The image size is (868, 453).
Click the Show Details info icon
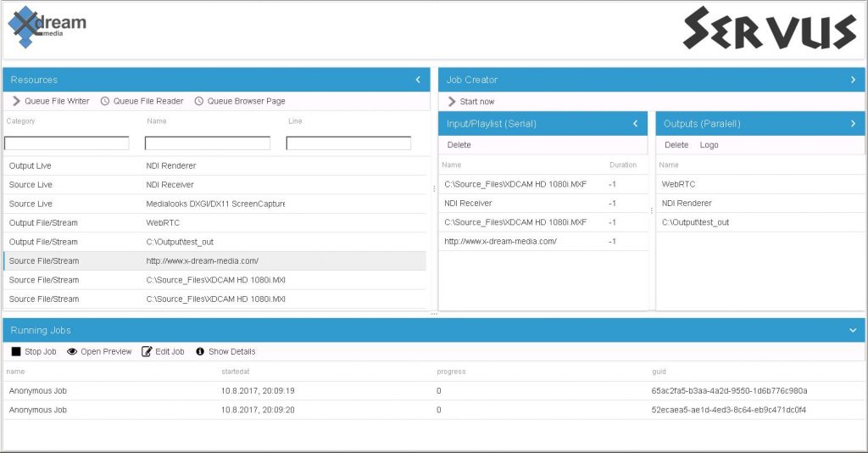[x=201, y=351]
